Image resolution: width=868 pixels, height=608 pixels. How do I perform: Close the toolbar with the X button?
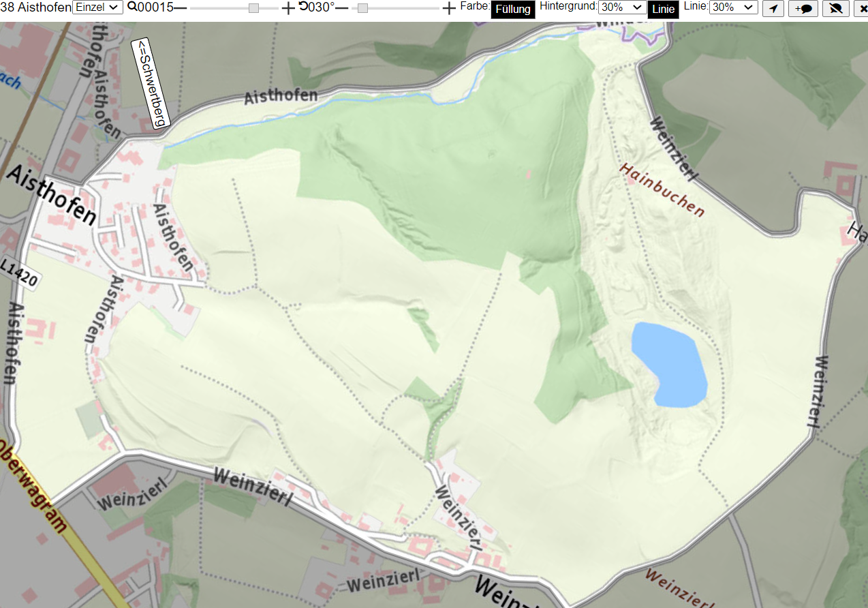[x=861, y=8]
